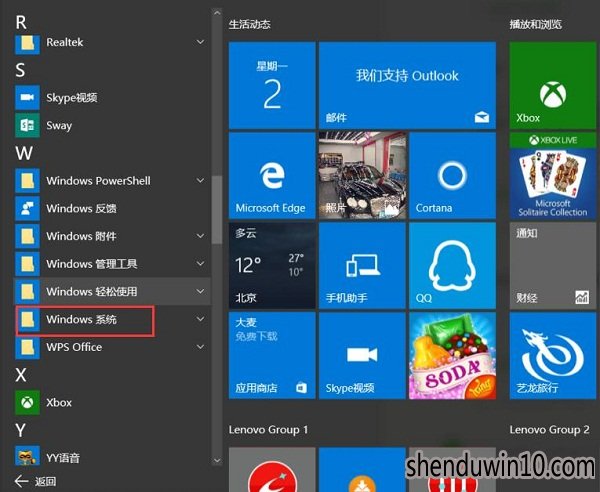This screenshot has height=492, width=600.
Task: Open the 照片 photo tile
Action: 362,176
